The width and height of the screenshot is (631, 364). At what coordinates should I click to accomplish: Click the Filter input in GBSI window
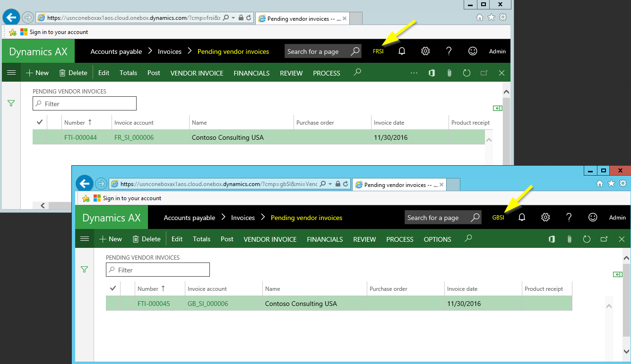pos(158,270)
